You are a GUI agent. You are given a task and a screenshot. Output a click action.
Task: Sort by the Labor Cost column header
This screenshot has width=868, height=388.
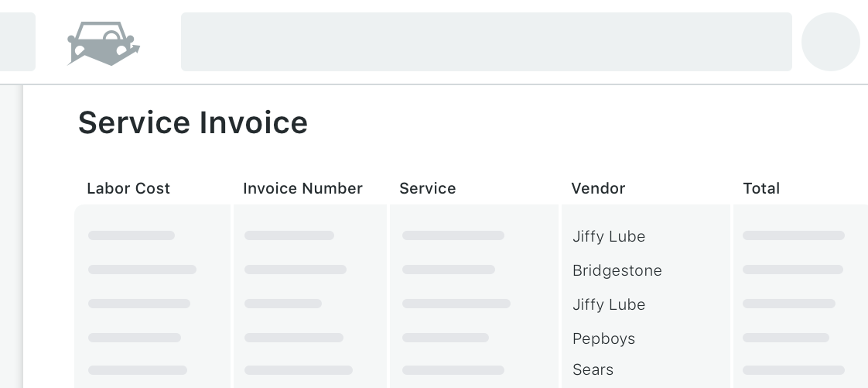(x=128, y=188)
